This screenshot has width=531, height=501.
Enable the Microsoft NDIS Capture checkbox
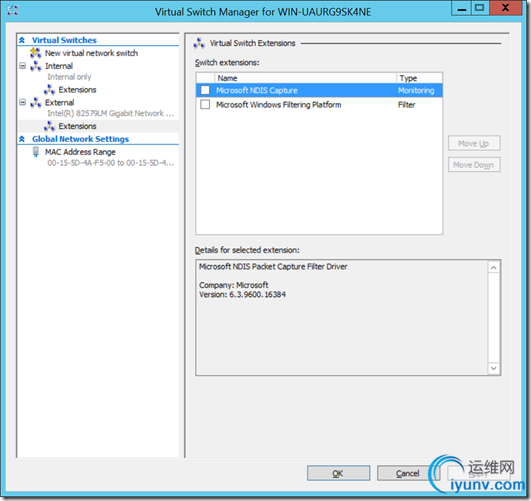(x=205, y=90)
